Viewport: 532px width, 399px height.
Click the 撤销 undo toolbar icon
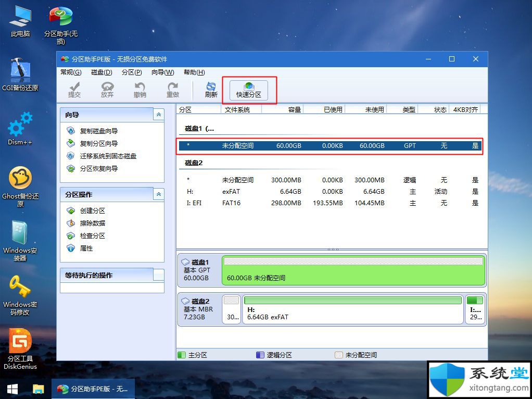tap(140, 90)
